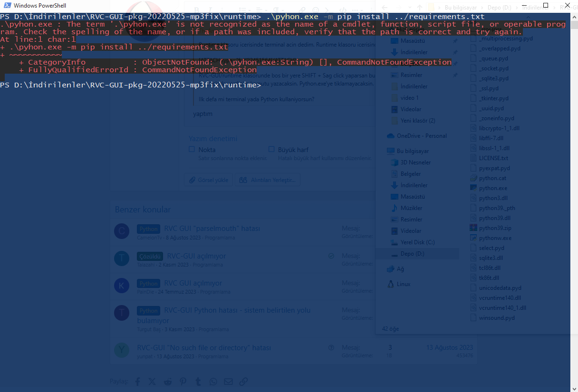This screenshot has width=578, height=392.
Task: Click the CommandNotFoundException error id text
Action: [199, 70]
